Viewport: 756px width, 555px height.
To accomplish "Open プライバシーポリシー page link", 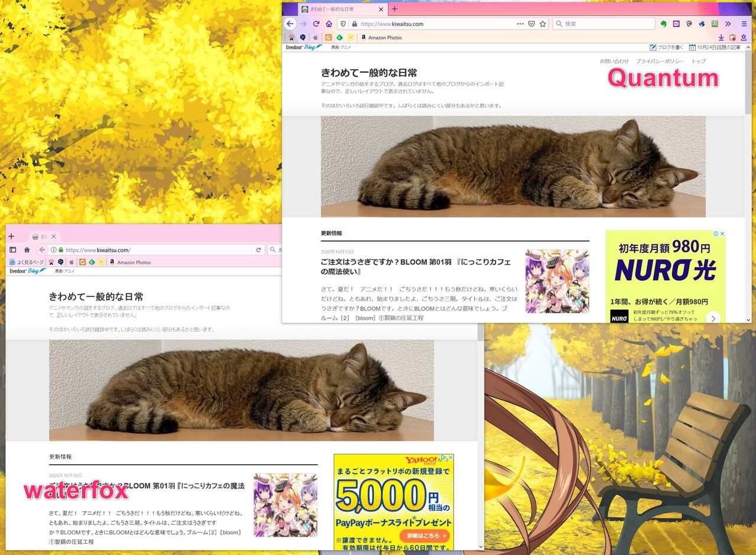I will click(x=660, y=61).
